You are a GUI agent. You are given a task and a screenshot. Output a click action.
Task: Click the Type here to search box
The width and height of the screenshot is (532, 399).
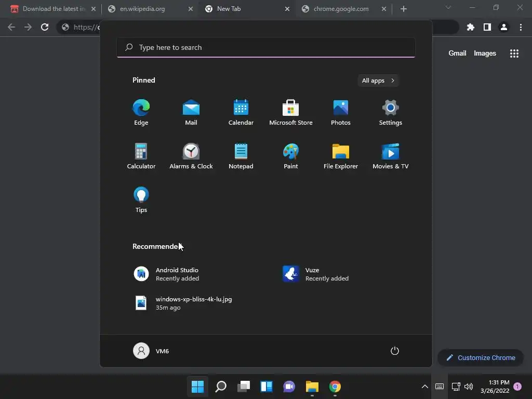coord(266,47)
